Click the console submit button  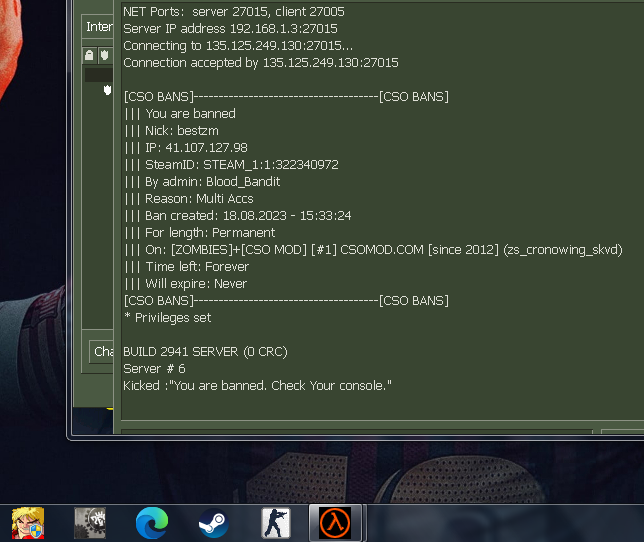tap(622, 432)
